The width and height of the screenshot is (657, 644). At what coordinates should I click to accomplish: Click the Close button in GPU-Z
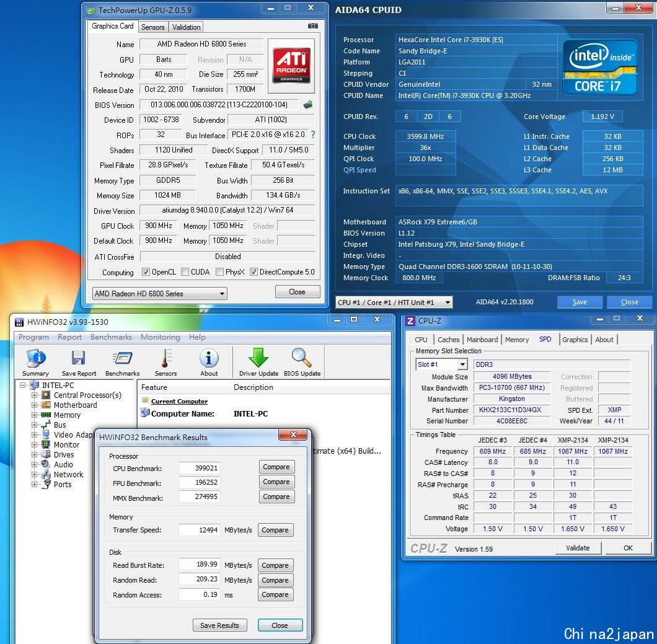click(297, 291)
